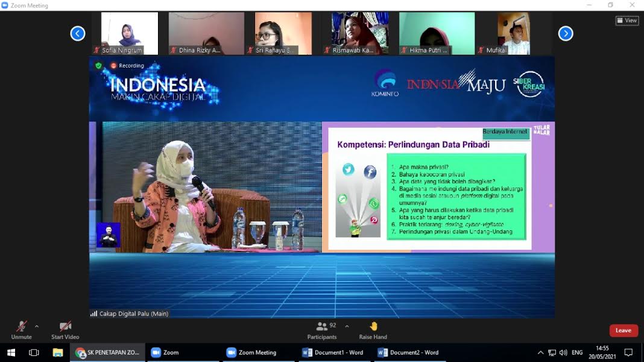Click the speaker icon in the system tray

(x=562, y=352)
